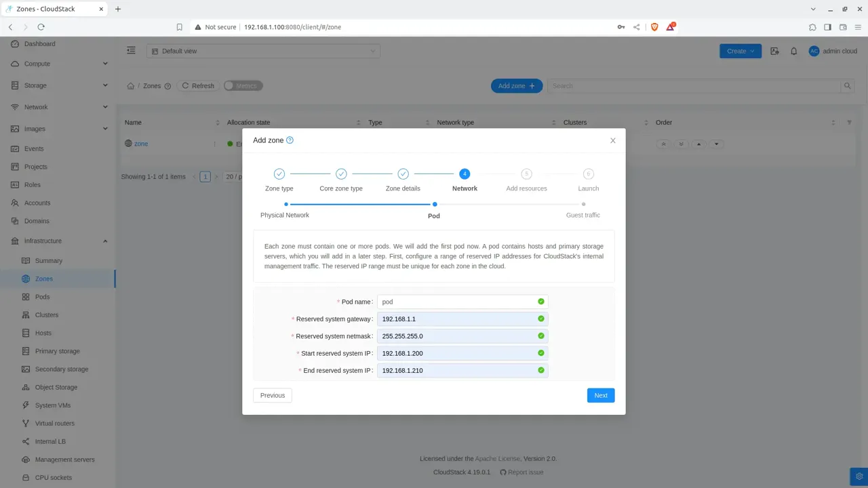868x488 pixels.
Task: Click the search magnifier icon
Action: coord(848,86)
